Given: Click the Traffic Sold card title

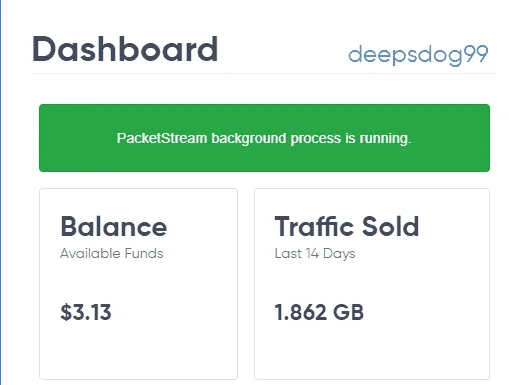Looking at the screenshot, I should [347, 226].
